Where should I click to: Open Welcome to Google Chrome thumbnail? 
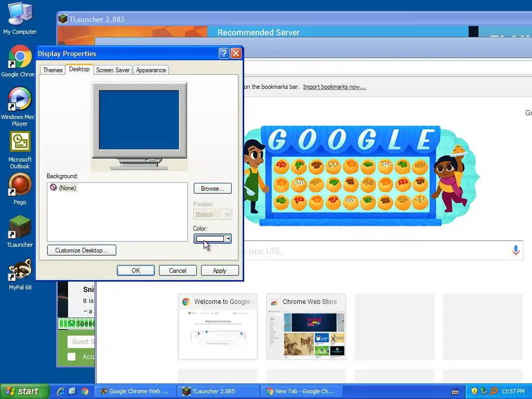point(218,327)
